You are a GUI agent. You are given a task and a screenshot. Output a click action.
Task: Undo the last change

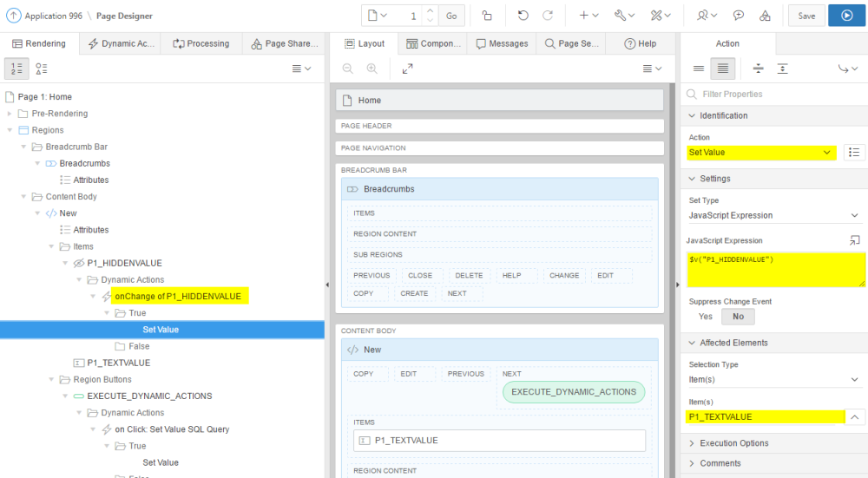[523, 16]
